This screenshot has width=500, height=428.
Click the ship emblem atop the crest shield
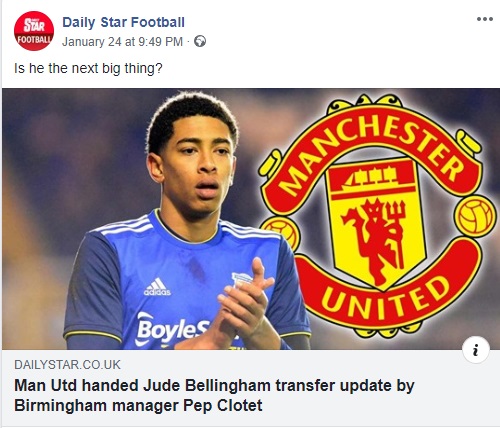(373, 178)
